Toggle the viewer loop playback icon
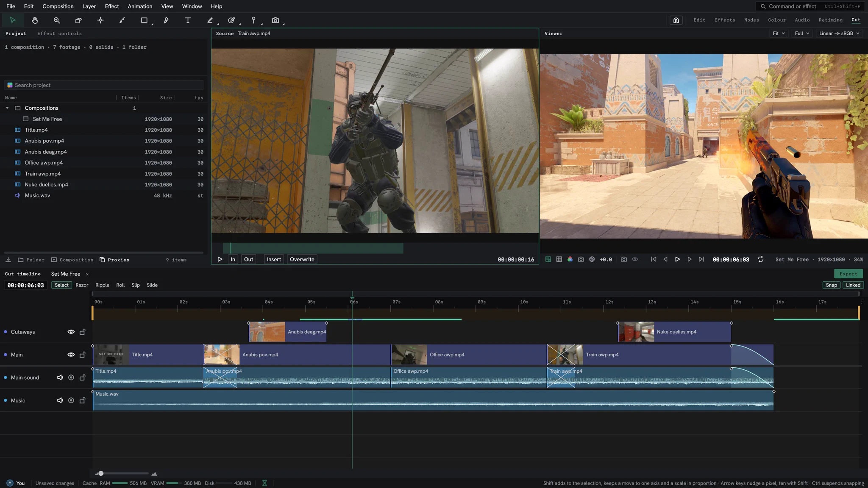 click(x=761, y=259)
